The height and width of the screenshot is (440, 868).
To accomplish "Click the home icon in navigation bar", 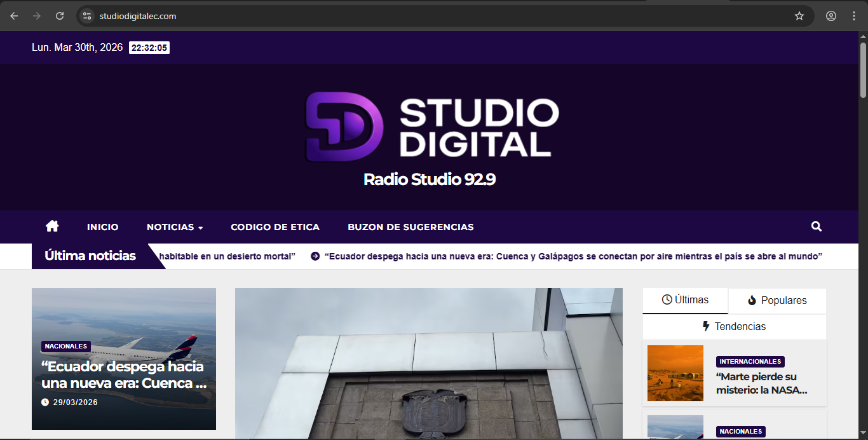I will [52, 226].
